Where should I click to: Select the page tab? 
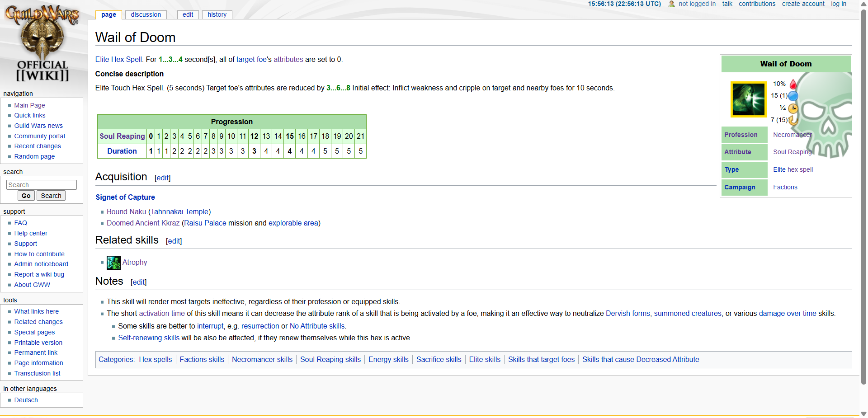click(108, 14)
